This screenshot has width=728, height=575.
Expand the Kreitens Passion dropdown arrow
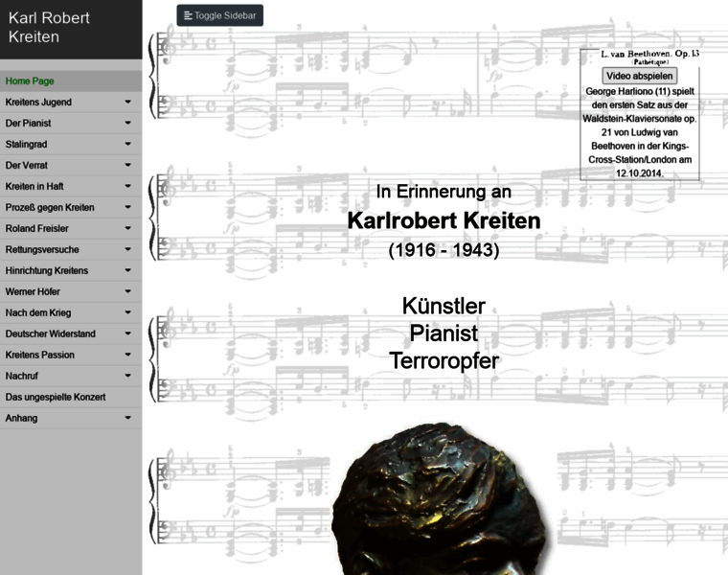click(x=127, y=355)
